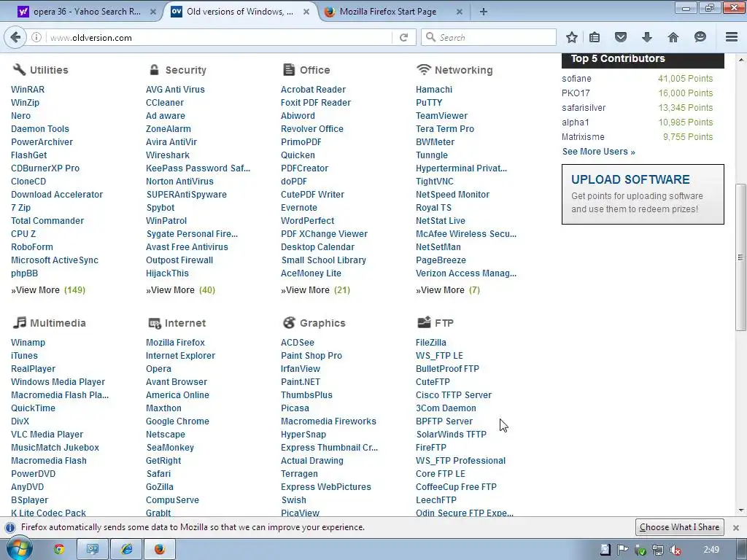Open the Firefox Hello chat smiley icon
The height and width of the screenshot is (560, 747).
coord(700,37)
